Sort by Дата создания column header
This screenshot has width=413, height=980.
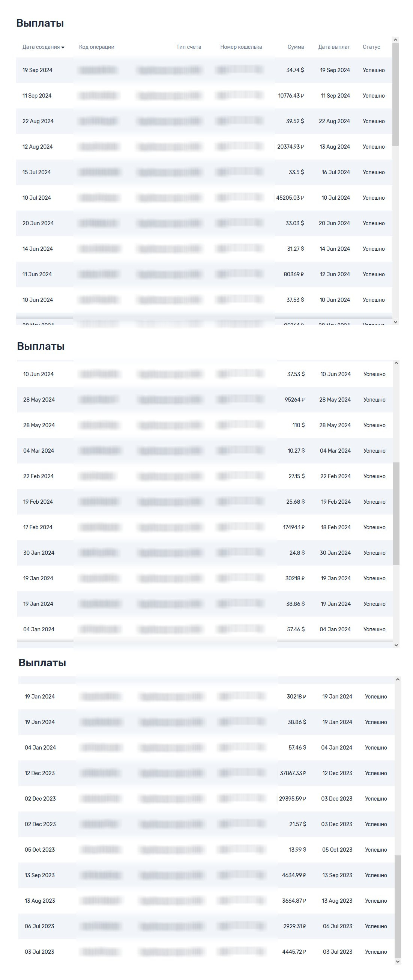point(41,47)
